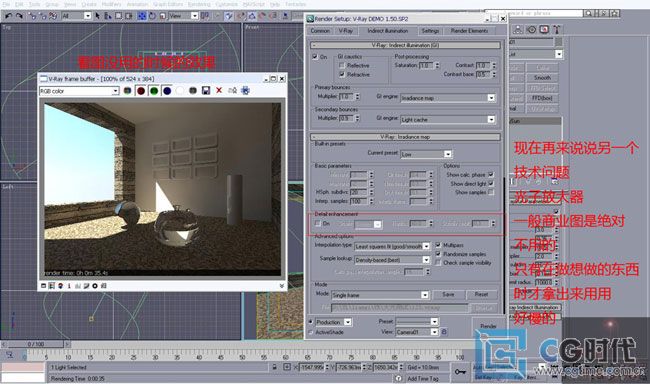
Task: Open the Rendering menu
Action: (199, 4)
